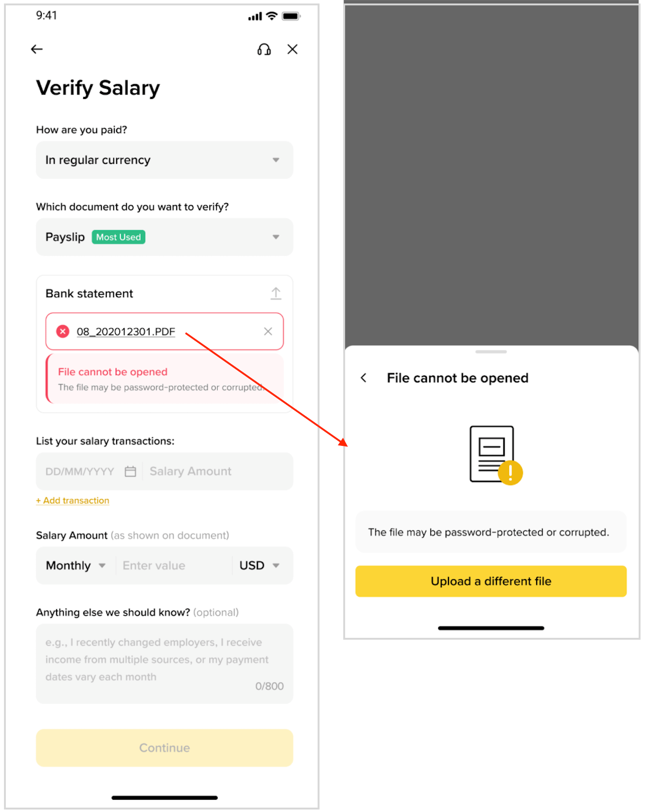Image resolution: width=646 pixels, height=812 pixels.
Task: Go back from File cannot be opened sheet
Action: [363, 377]
